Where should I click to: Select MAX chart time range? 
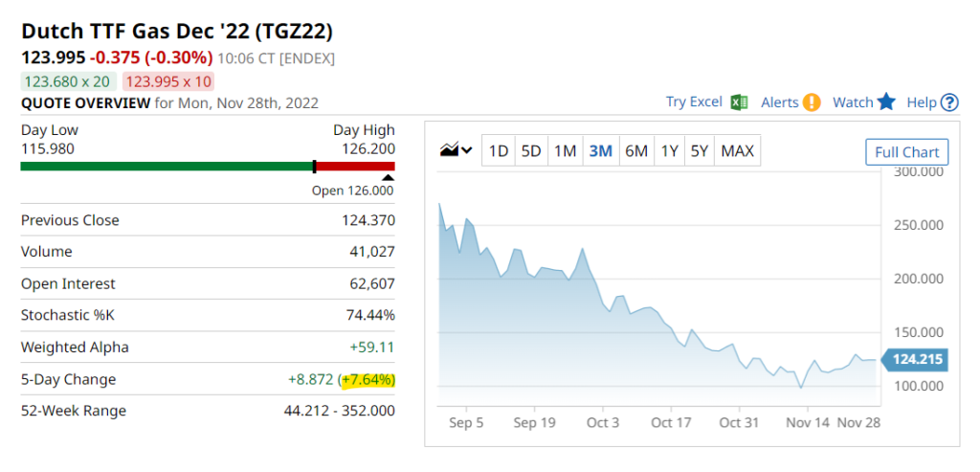(737, 150)
